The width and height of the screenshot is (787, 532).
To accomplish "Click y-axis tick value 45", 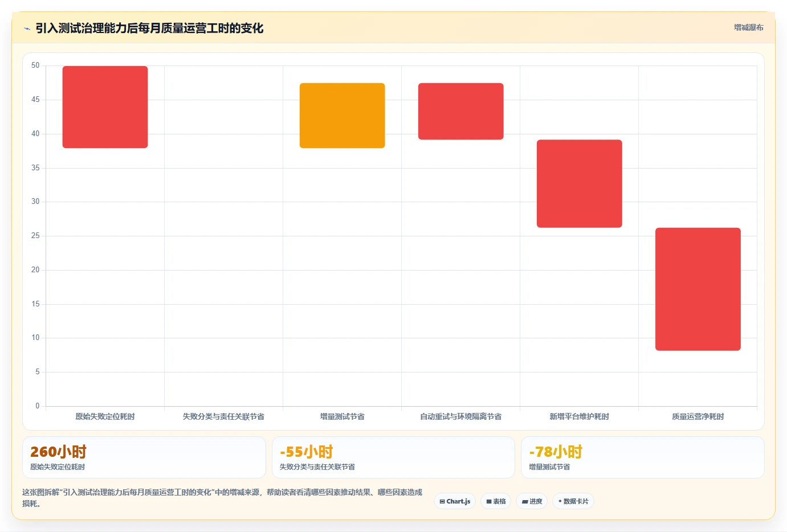I will (x=35, y=100).
